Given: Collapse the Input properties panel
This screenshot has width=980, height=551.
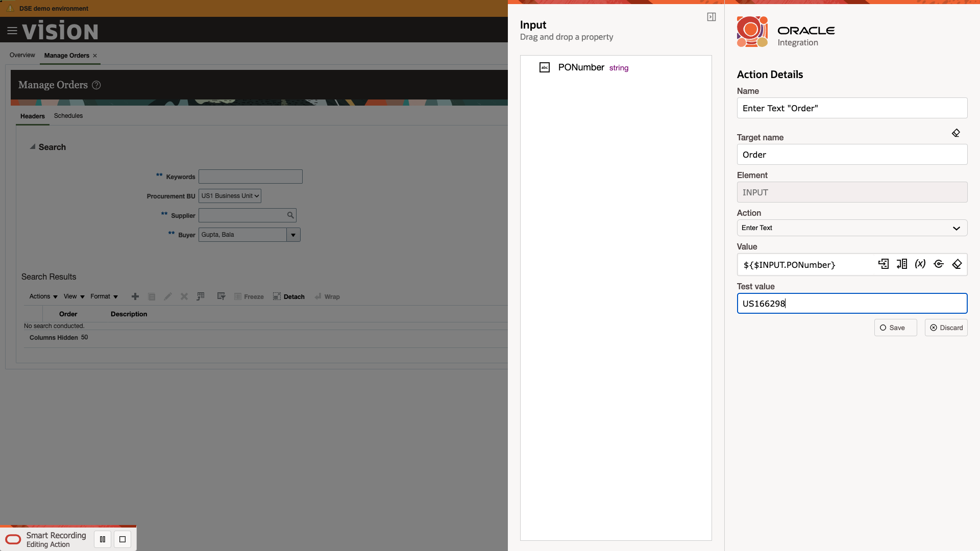Looking at the screenshot, I should [x=712, y=16].
